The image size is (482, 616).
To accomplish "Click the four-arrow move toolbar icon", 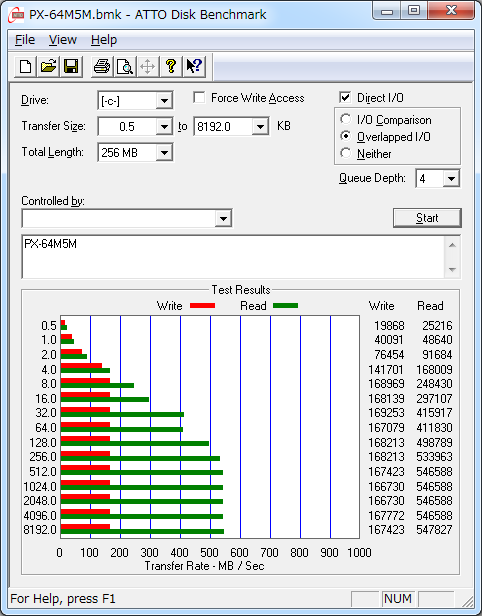I will click(x=148, y=66).
